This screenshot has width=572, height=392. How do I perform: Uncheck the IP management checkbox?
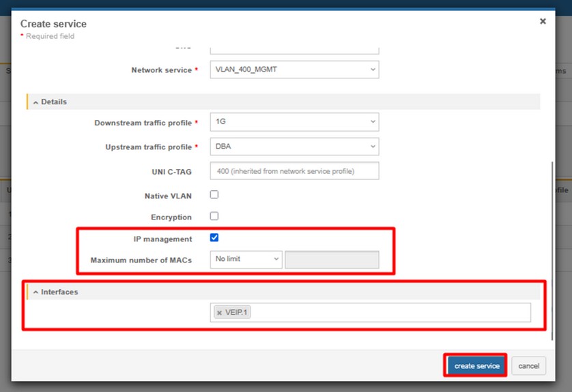tap(214, 238)
